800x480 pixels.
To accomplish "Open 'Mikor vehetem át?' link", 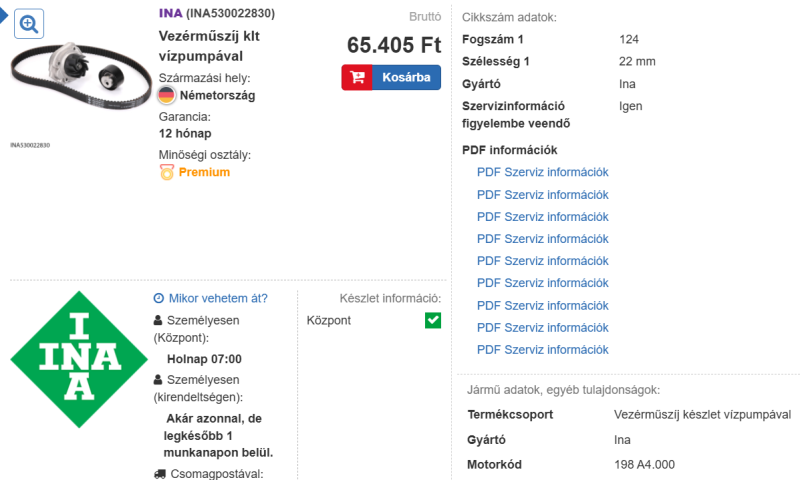I will click(x=218, y=298).
